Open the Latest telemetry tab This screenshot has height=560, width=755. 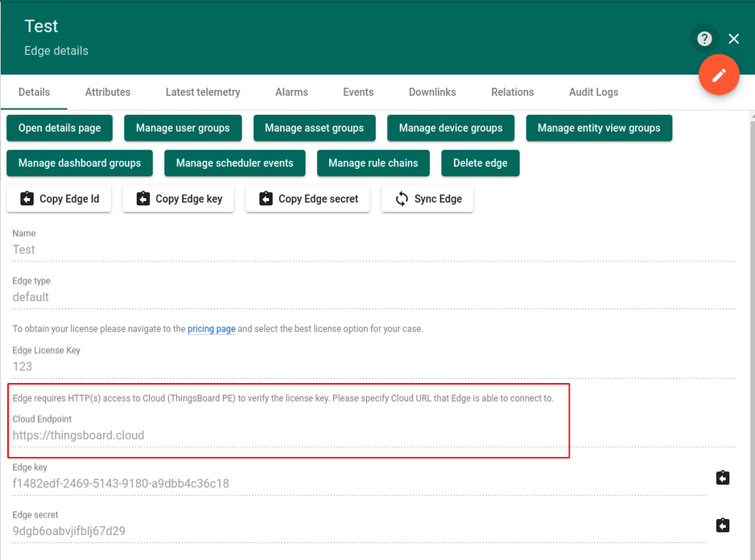click(x=202, y=92)
